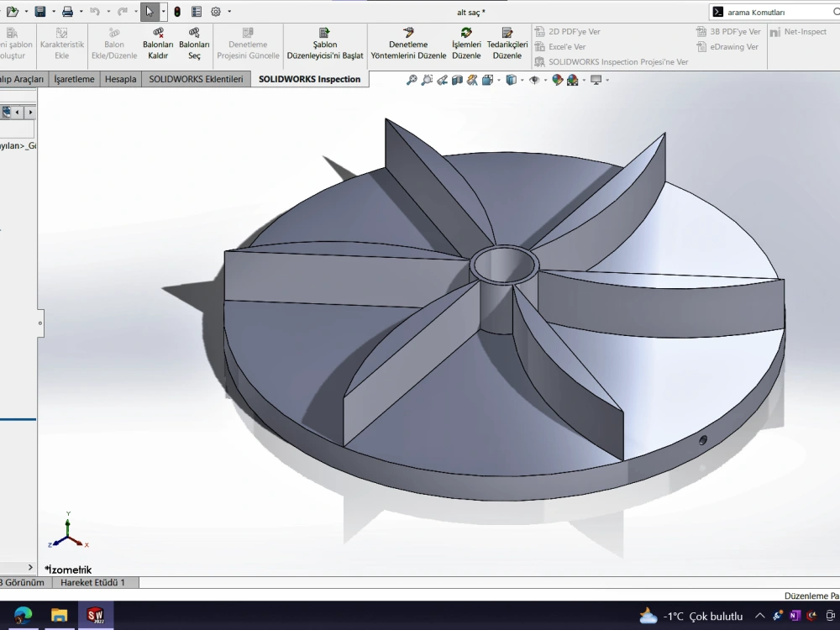Open the Options gear icon
This screenshot has width=840, height=630.
tap(216, 11)
